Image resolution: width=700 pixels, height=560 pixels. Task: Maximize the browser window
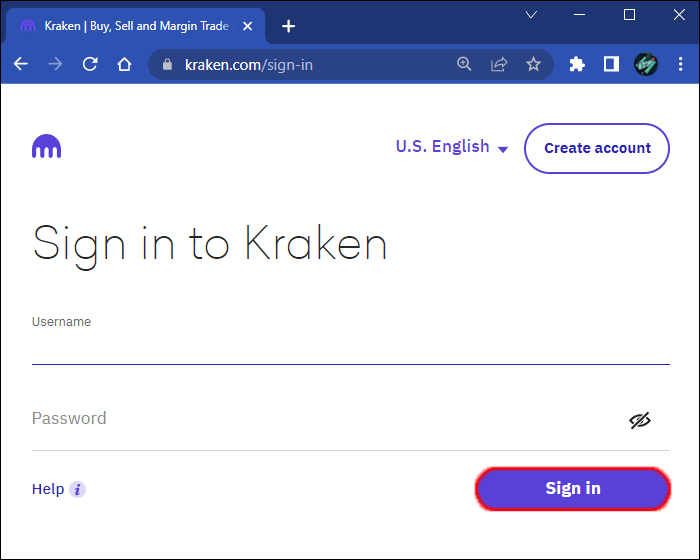[x=629, y=15]
